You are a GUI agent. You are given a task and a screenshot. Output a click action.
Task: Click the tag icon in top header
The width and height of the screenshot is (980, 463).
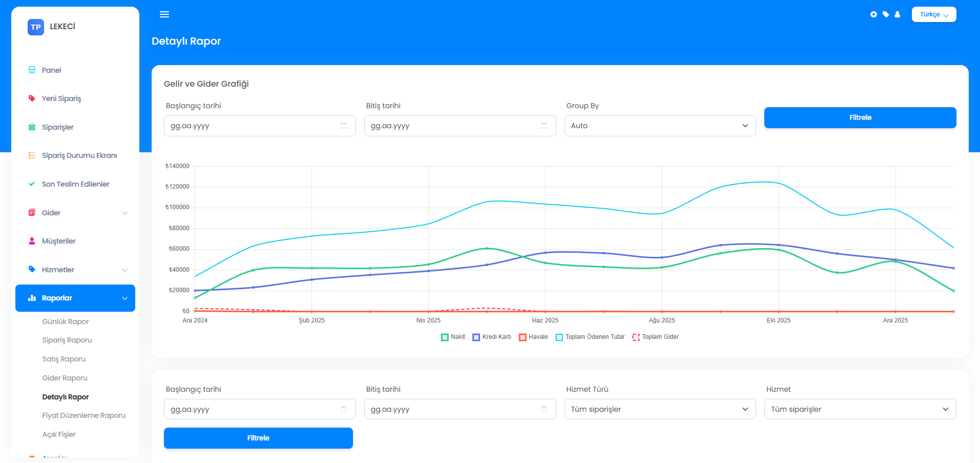[886, 14]
